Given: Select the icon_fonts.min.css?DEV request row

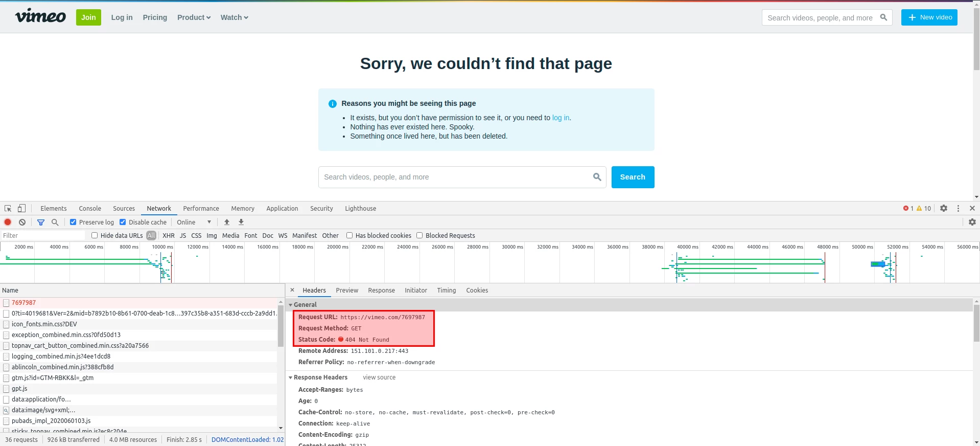Looking at the screenshot, I should tap(138, 324).
